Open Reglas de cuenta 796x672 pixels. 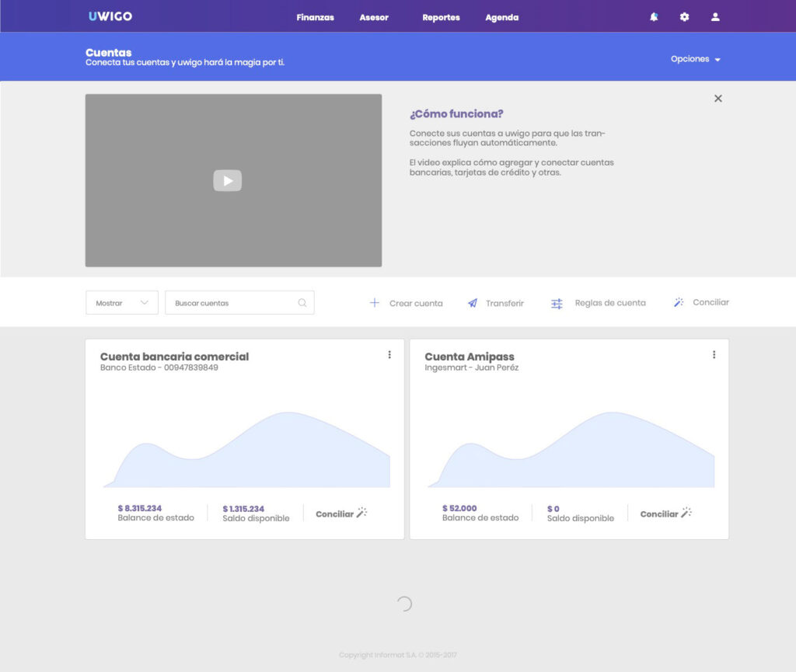[610, 303]
